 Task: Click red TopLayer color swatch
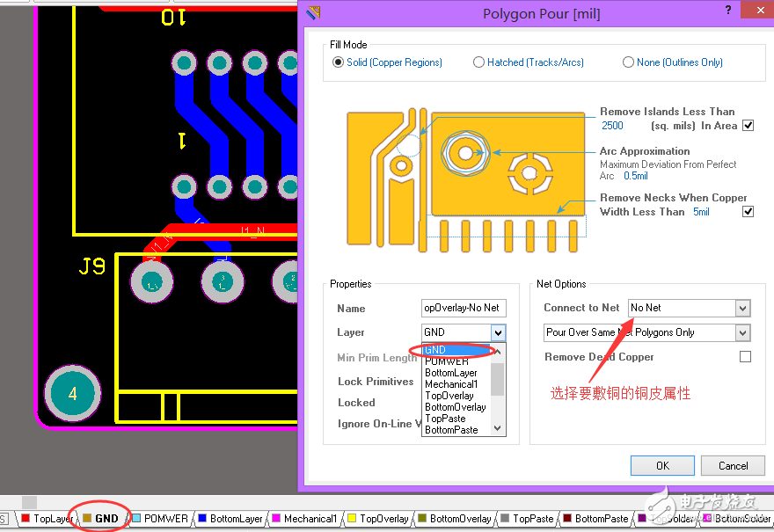[x=26, y=518]
